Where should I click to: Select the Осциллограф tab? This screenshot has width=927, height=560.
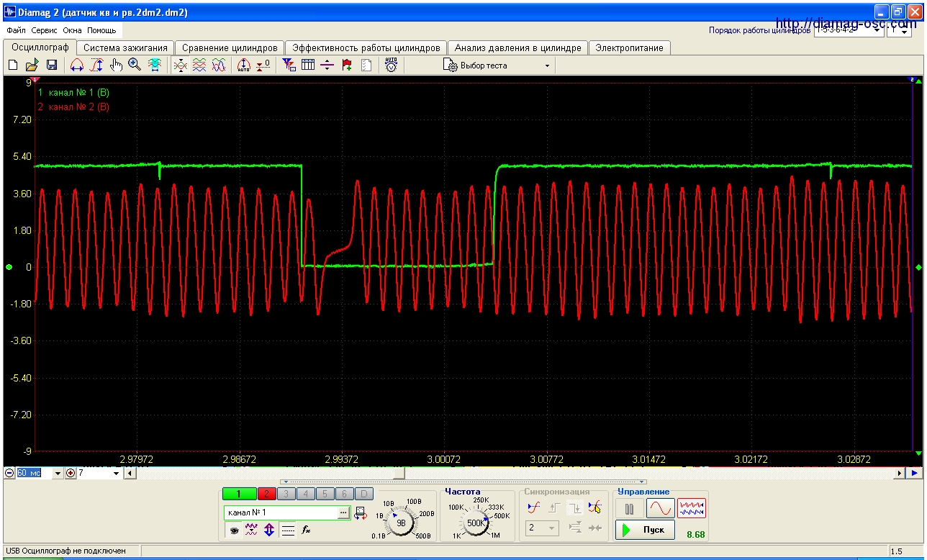(x=40, y=47)
